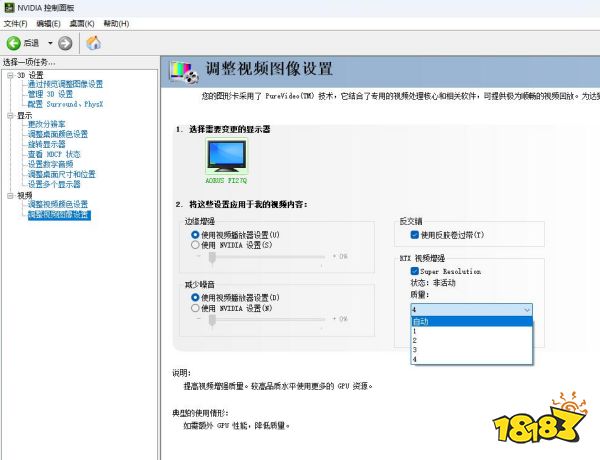Viewport: 600px width, 460px height.
Task: Click the noise reduction slider thumb
Action: [x=212, y=321]
